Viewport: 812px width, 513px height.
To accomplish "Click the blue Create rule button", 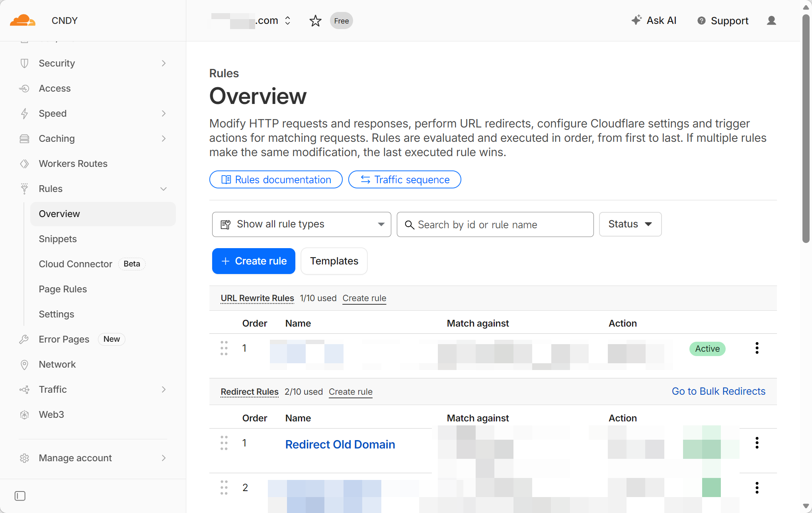I will [254, 261].
